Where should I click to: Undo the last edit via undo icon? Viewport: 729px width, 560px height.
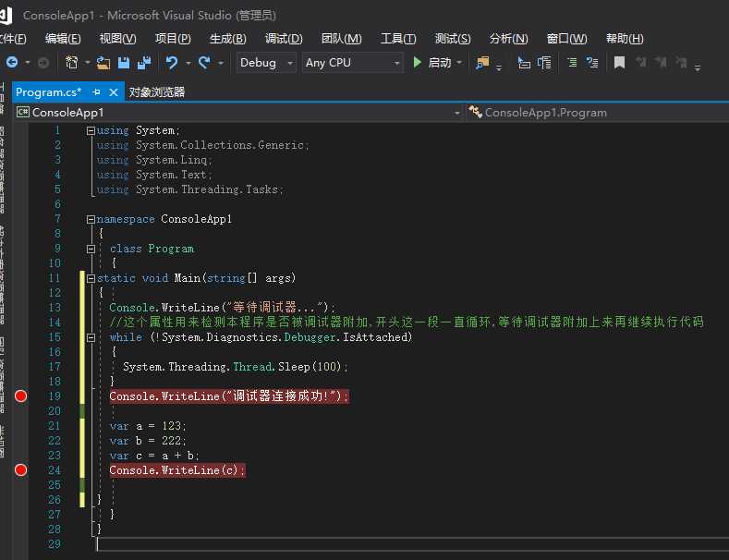172,62
